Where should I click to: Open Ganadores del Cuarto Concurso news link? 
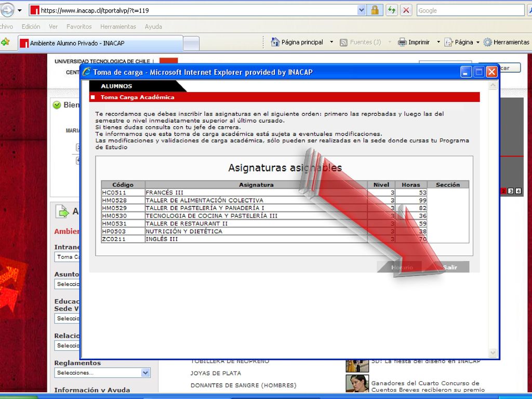click(x=428, y=387)
